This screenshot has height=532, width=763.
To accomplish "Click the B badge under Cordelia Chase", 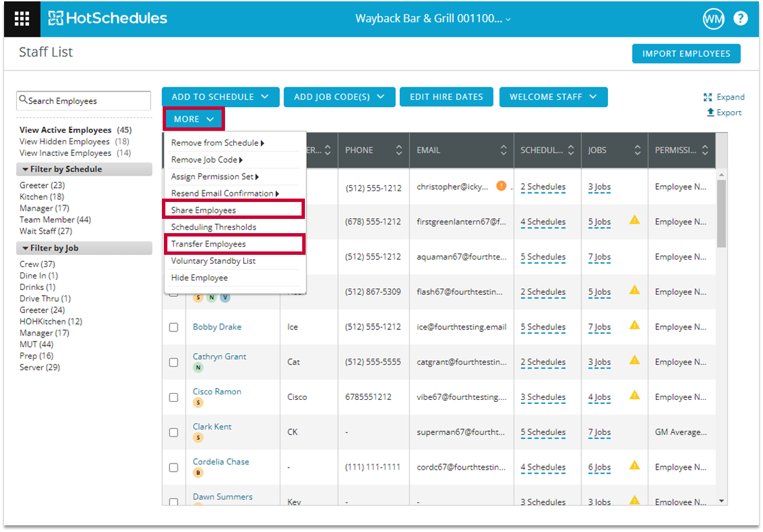I will click(x=198, y=472).
